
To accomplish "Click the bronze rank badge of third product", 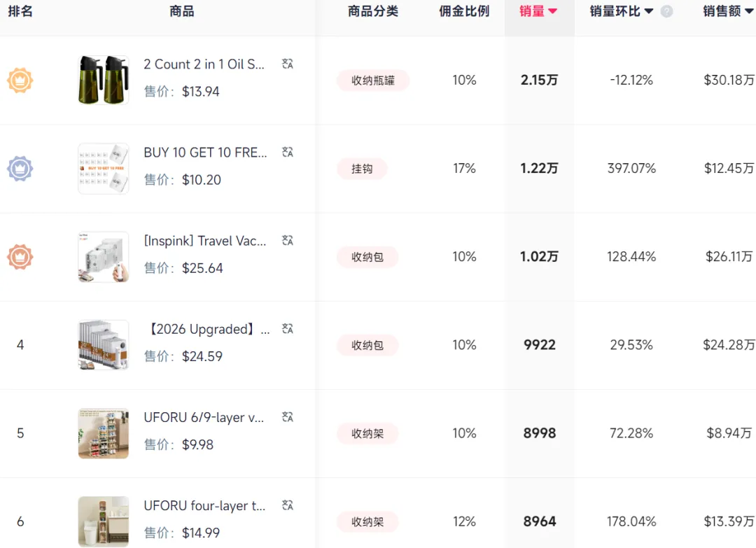I will pos(20,256).
